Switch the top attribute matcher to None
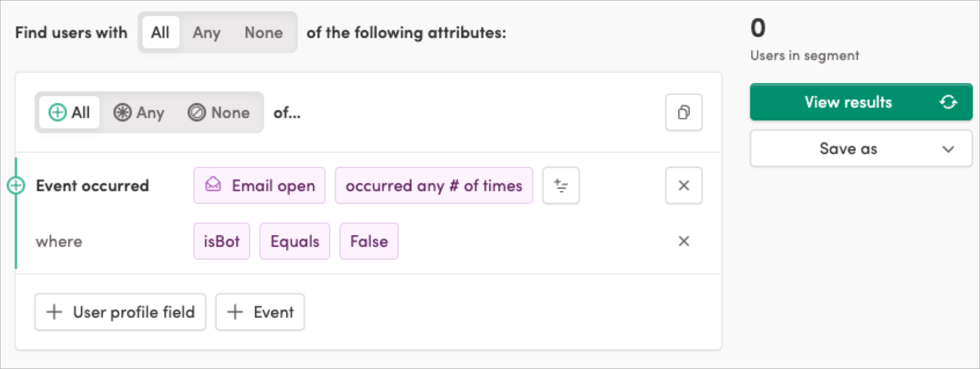This screenshot has height=369, width=980. coord(263,32)
